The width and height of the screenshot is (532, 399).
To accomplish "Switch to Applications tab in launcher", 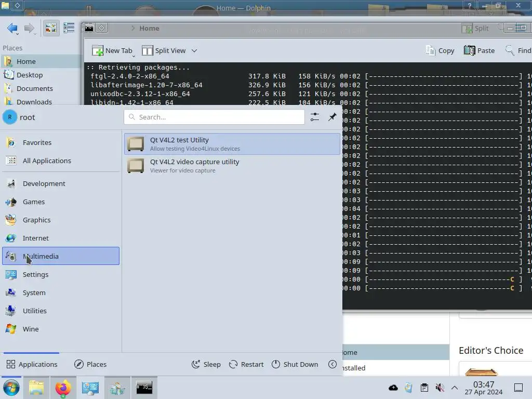I will 32,364.
